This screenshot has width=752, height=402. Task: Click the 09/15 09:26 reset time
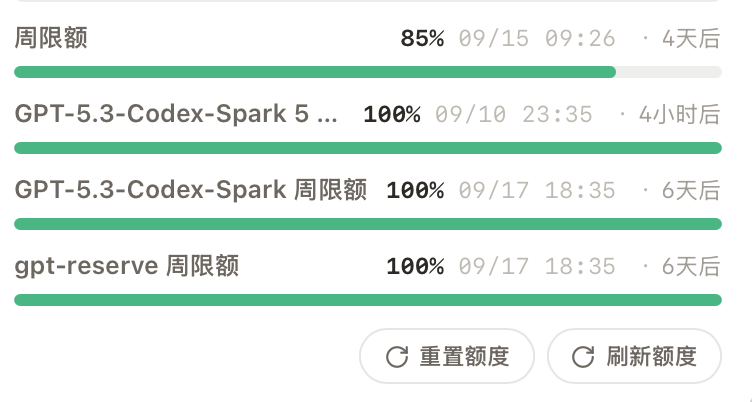pyautogui.click(x=537, y=38)
